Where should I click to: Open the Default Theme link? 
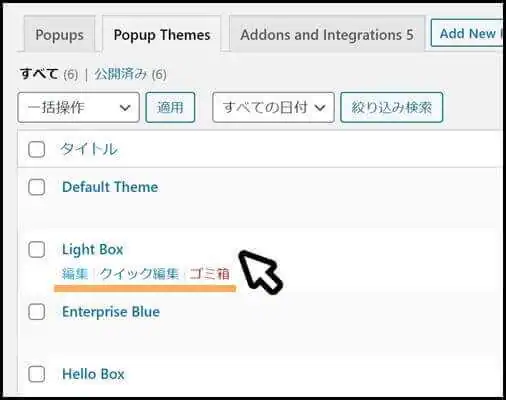[110, 187]
